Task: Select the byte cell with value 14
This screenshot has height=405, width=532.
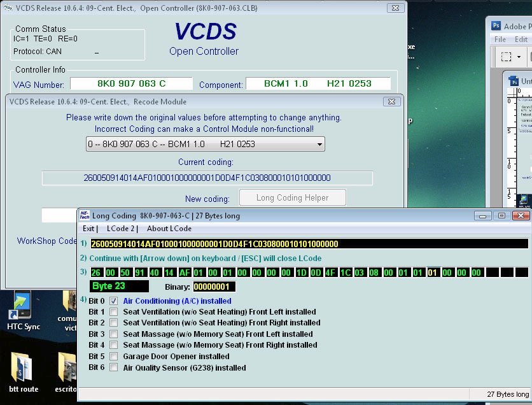Action: pos(169,273)
